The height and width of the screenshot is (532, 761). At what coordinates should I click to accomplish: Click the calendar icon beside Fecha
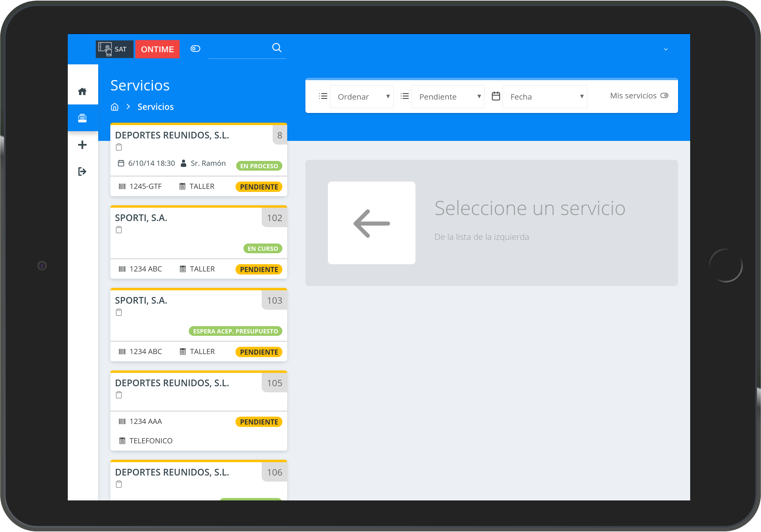point(496,96)
